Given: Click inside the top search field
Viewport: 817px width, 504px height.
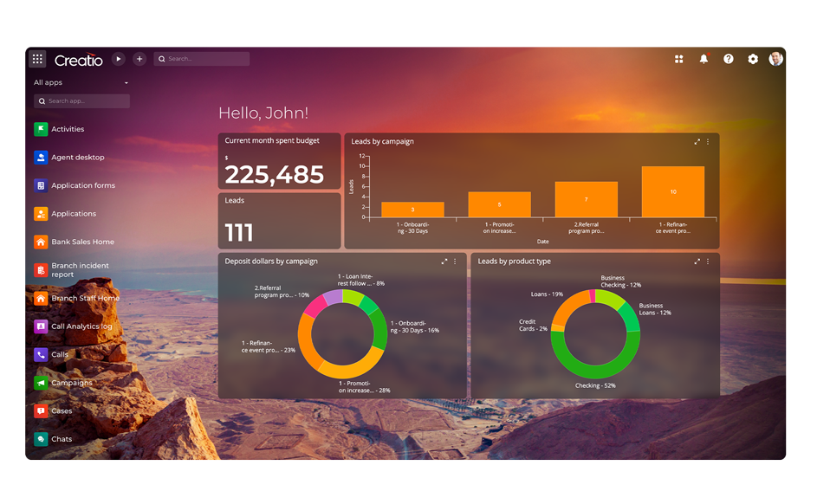Looking at the screenshot, I should coord(201,58).
